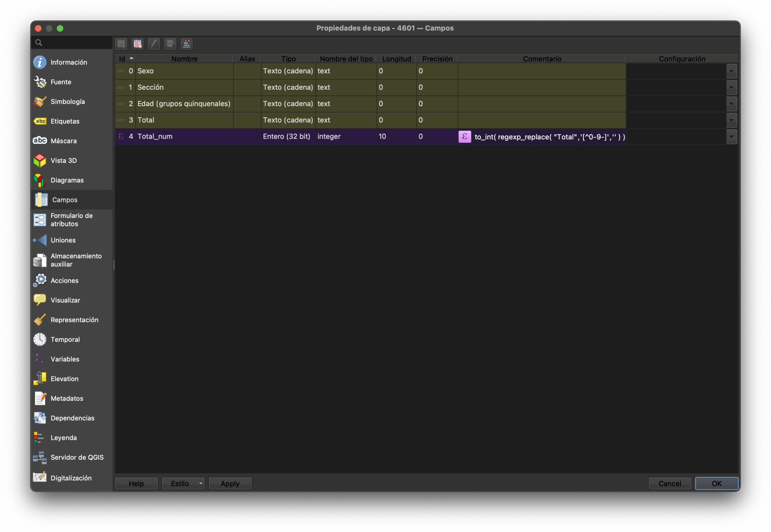Click the Delete field toolbar icon

coord(138,44)
